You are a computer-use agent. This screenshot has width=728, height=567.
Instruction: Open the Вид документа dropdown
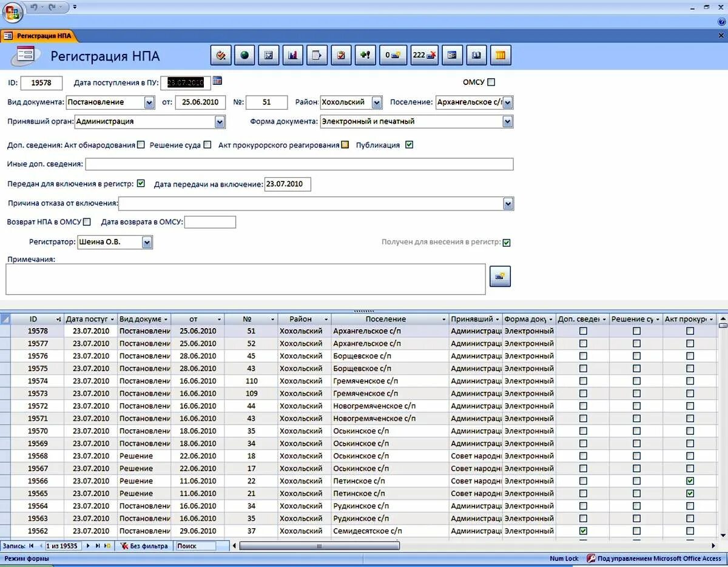point(149,102)
